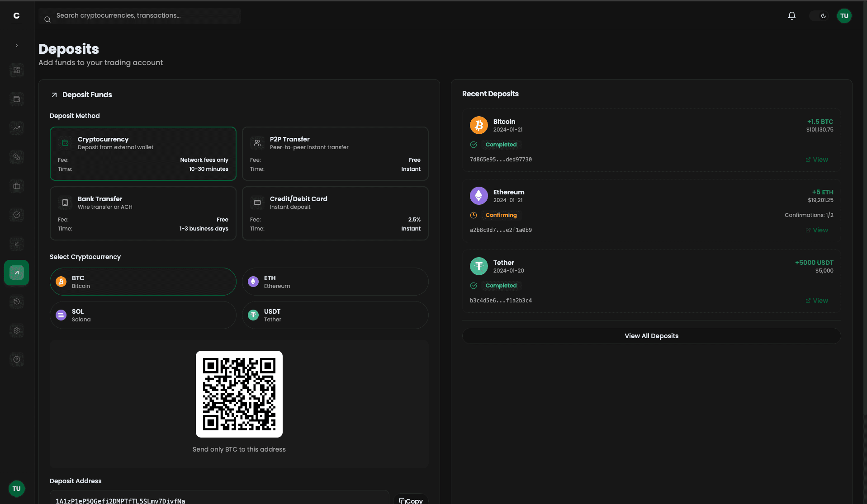Click the settings gear icon in sidebar
The image size is (867, 504).
pos(16,330)
